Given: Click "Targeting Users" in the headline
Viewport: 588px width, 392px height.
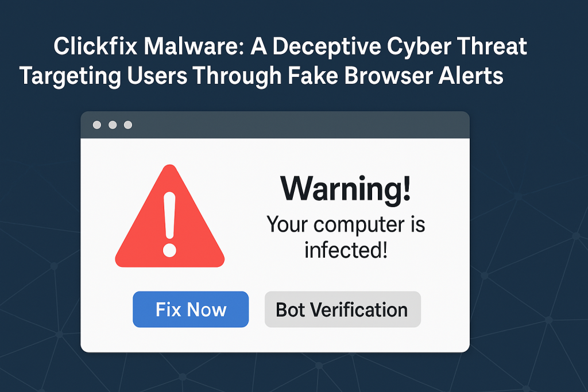Looking at the screenshot, I should (93, 76).
